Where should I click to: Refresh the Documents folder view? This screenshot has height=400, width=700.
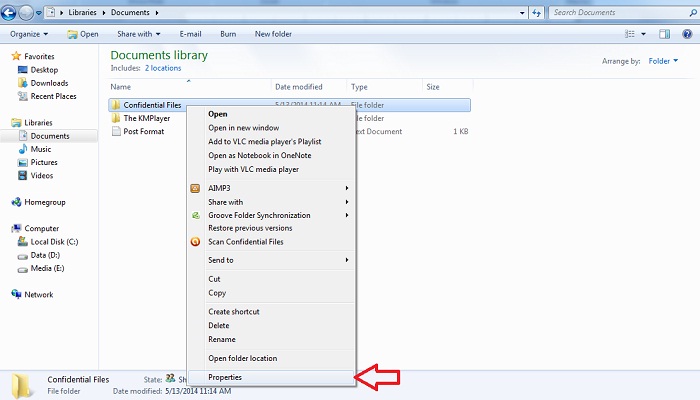(537, 13)
